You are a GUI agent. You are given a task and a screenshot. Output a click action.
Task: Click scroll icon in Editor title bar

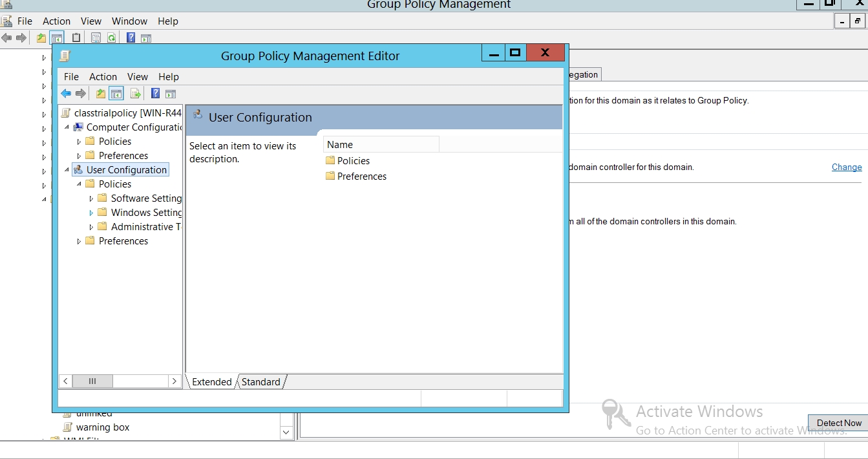coord(65,56)
